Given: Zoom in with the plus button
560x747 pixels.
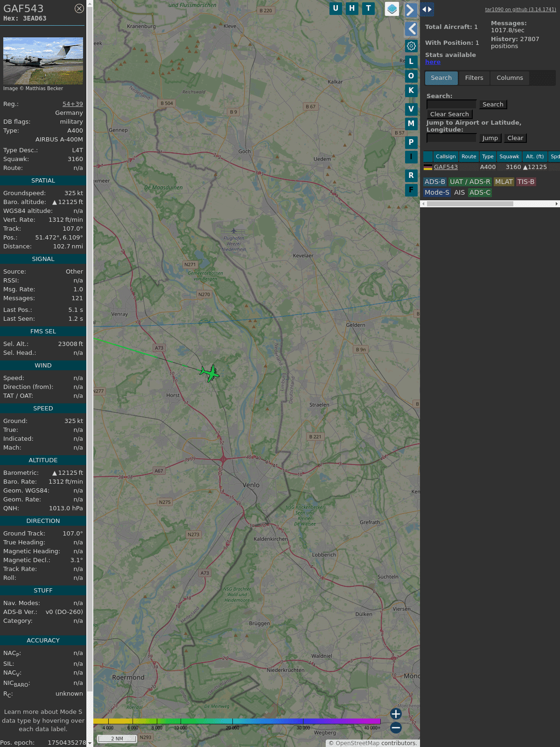Looking at the screenshot, I should (396, 714).
